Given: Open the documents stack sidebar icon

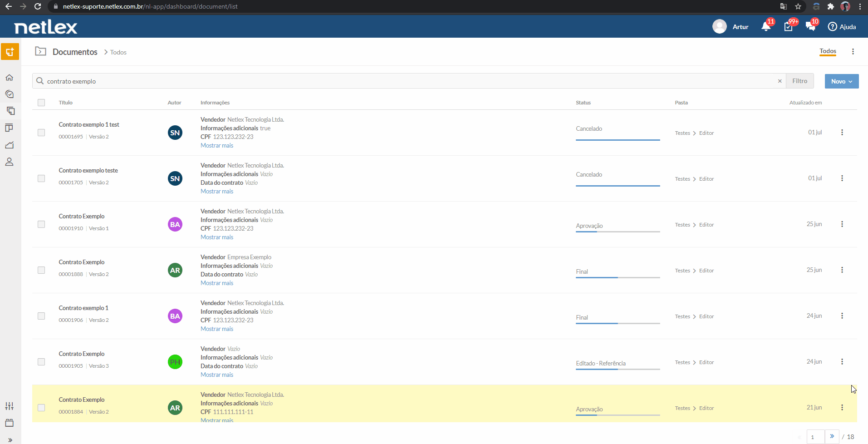Looking at the screenshot, I should (x=10, y=111).
